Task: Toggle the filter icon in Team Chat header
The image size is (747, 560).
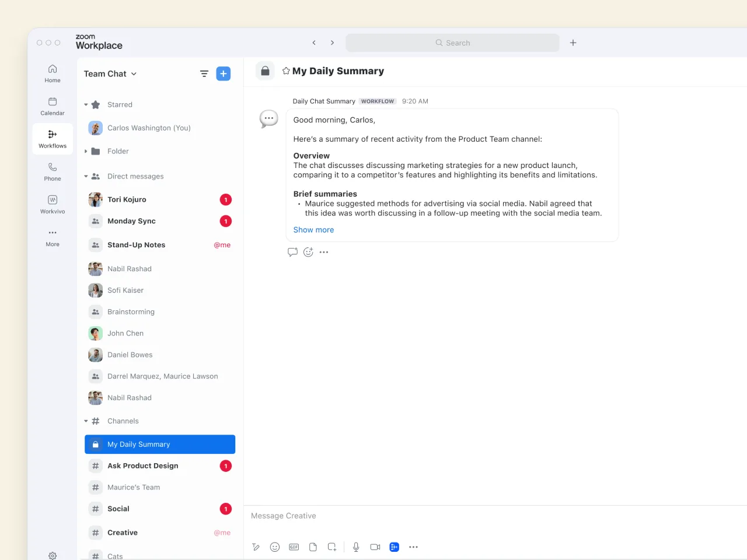Action: tap(204, 73)
